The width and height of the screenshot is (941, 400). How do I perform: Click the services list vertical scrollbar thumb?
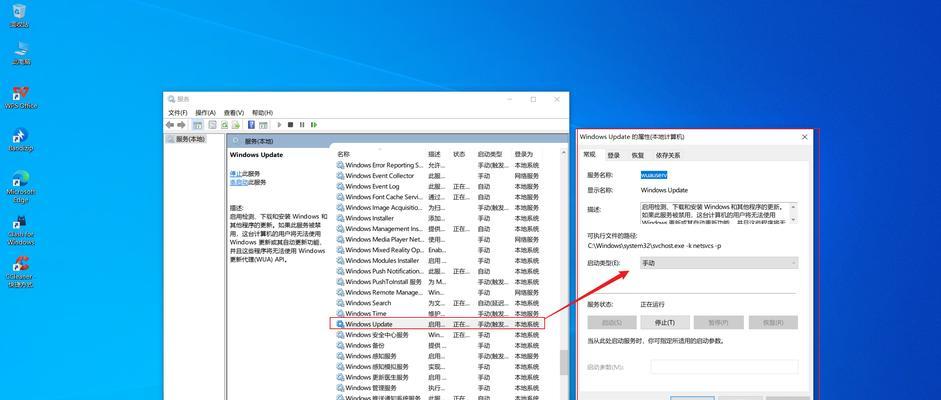point(564,363)
